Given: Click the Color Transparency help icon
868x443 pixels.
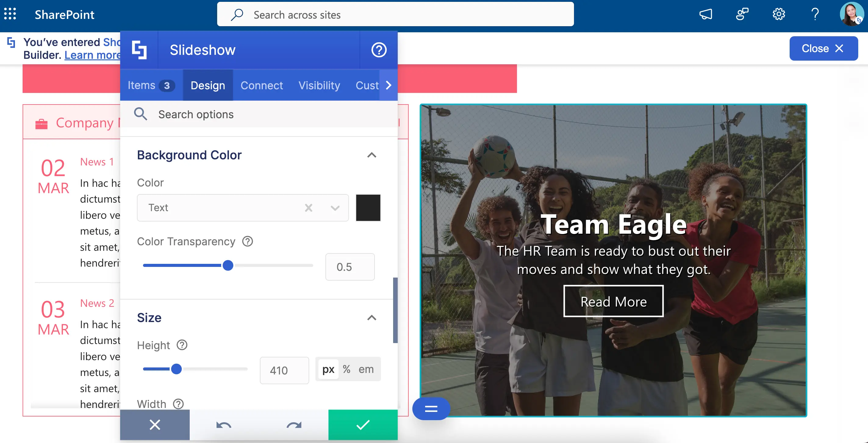Looking at the screenshot, I should pyautogui.click(x=248, y=241).
